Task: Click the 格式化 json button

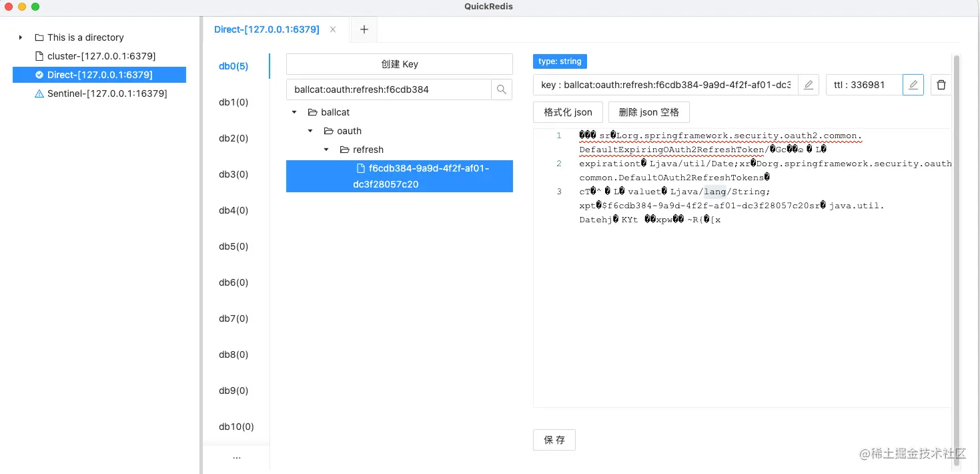Action: point(568,112)
